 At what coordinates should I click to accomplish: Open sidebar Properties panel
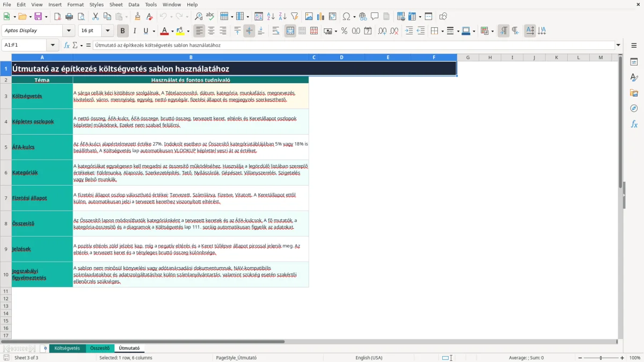[x=634, y=62]
